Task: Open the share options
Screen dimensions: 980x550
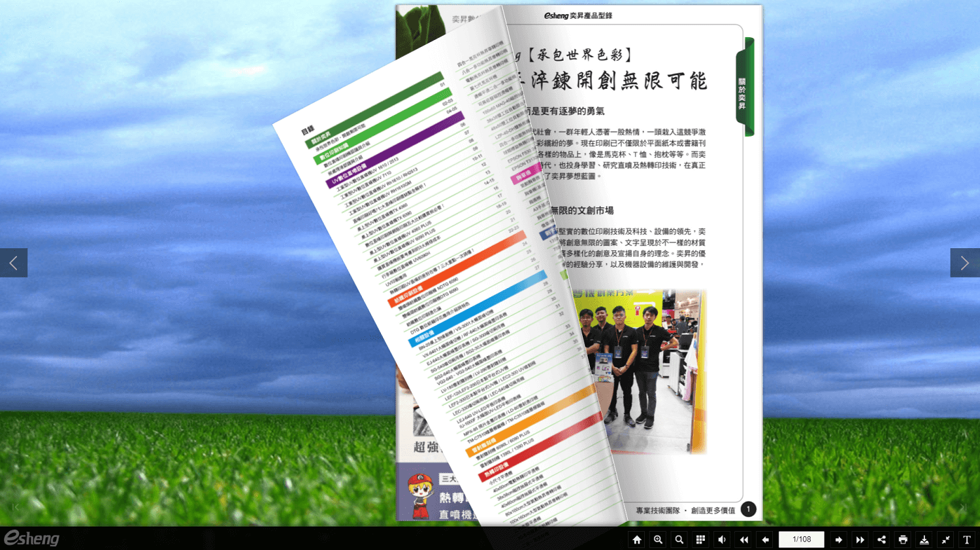Action: coord(881,540)
